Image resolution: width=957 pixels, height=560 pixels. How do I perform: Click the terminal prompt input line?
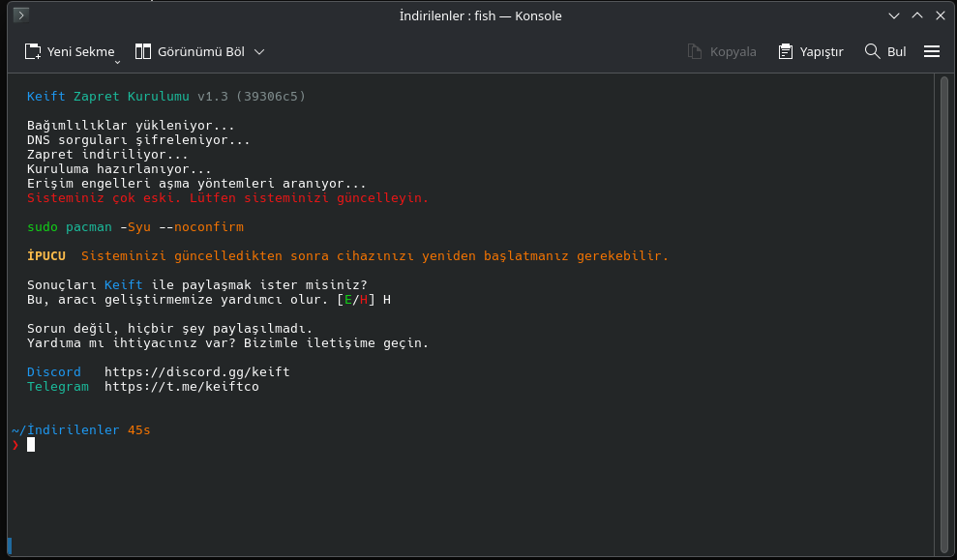[x=470, y=445]
